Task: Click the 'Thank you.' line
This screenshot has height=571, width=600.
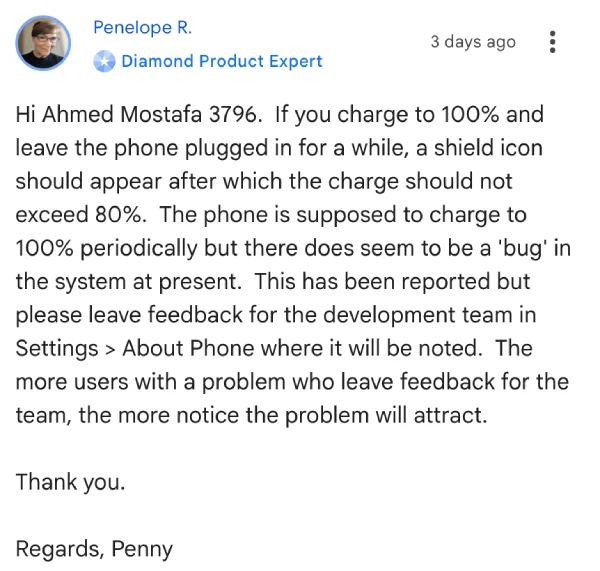Action: pyautogui.click(x=70, y=482)
